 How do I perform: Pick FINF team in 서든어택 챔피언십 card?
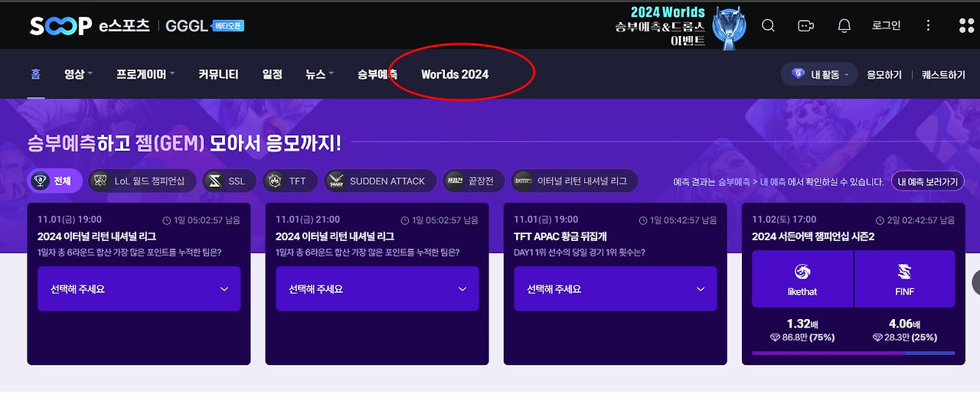pyautogui.click(x=904, y=279)
